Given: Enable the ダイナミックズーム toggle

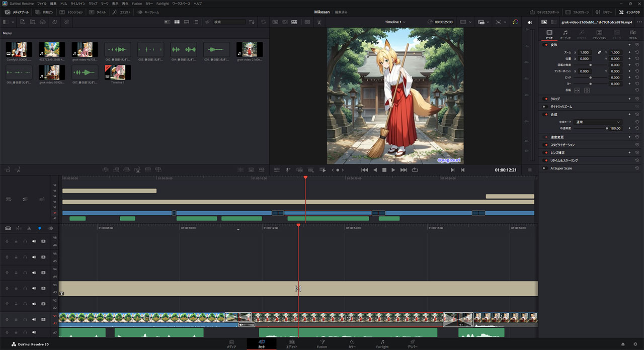Looking at the screenshot, I should point(546,107).
